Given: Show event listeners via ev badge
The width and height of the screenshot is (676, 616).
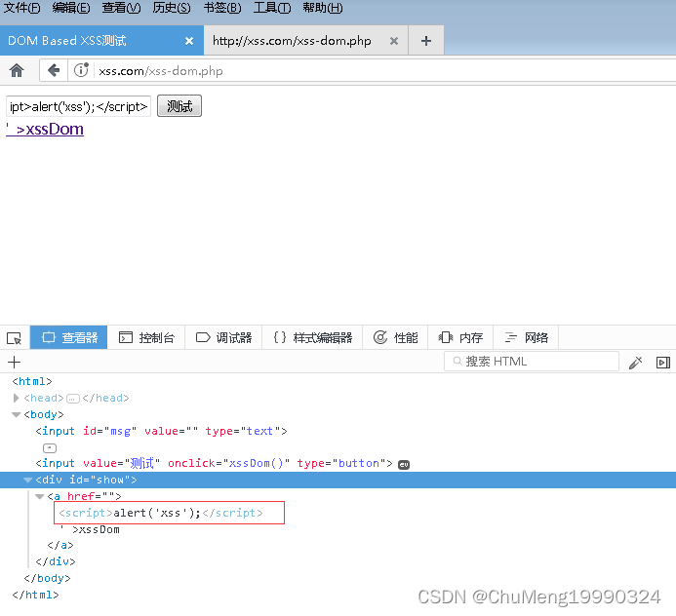Looking at the screenshot, I should tap(404, 464).
